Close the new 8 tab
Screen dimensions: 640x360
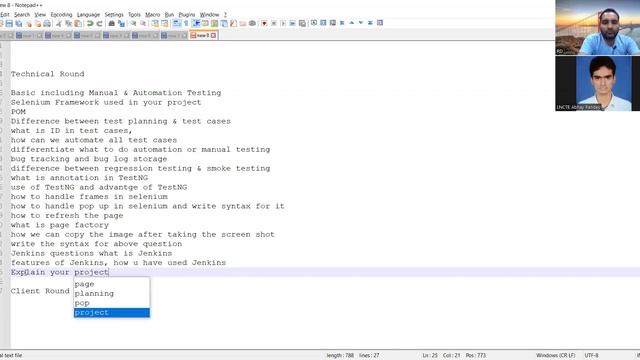(x=213, y=36)
